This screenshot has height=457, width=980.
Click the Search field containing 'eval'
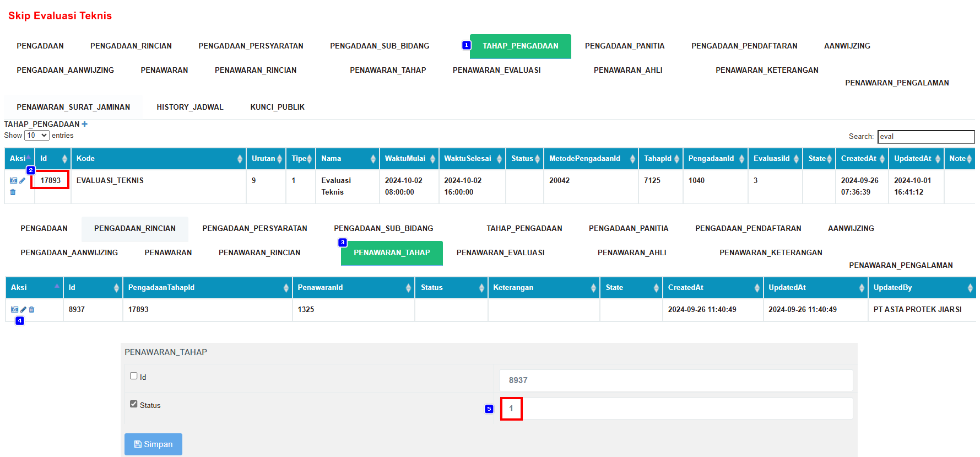click(925, 137)
